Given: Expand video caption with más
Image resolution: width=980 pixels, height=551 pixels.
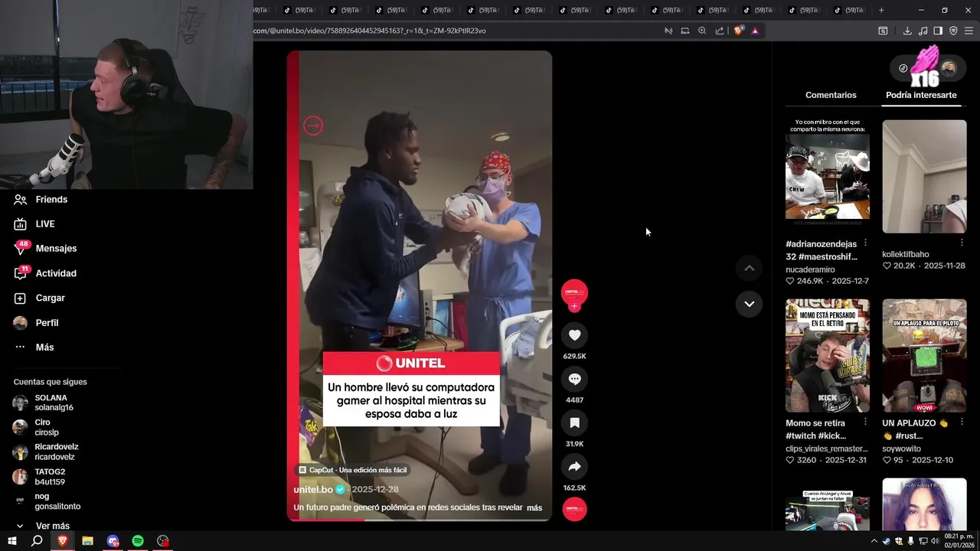Looking at the screenshot, I should pyautogui.click(x=534, y=507).
